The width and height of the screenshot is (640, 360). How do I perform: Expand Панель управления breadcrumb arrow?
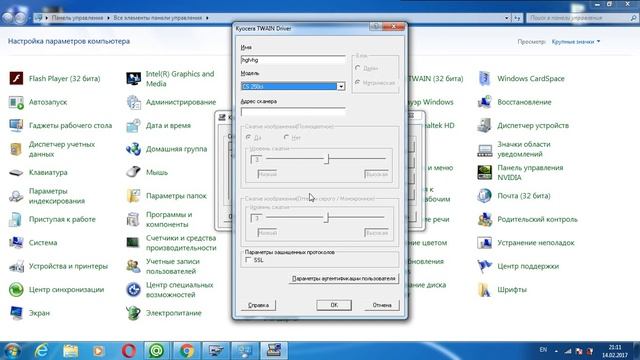[108, 18]
